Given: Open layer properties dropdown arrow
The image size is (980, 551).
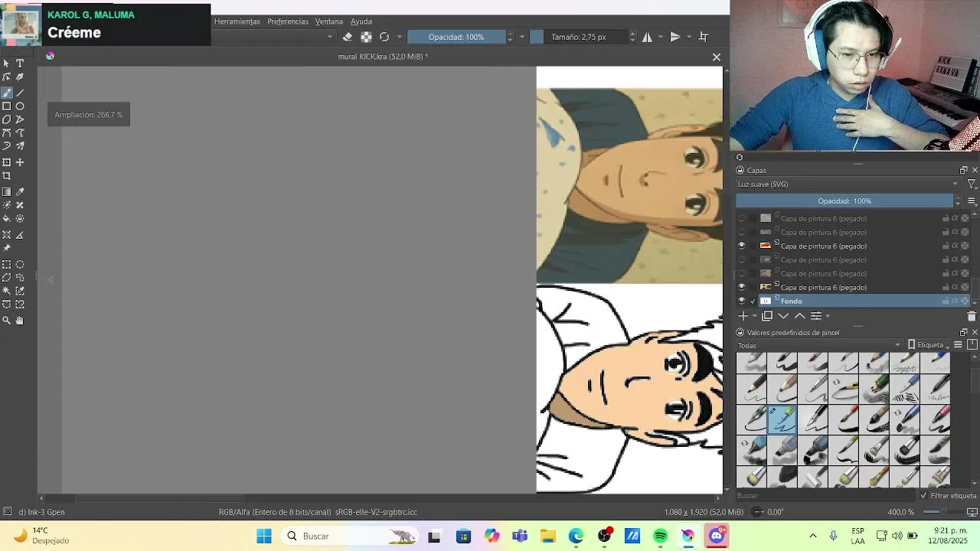Looking at the screenshot, I should tap(828, 316).
